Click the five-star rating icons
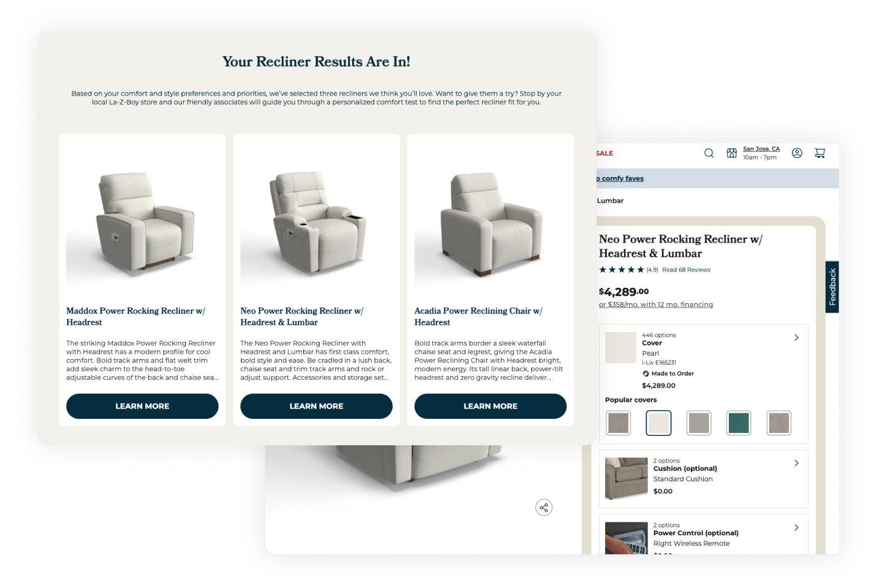This screenshot has height=588, width=882. (621, 269)
